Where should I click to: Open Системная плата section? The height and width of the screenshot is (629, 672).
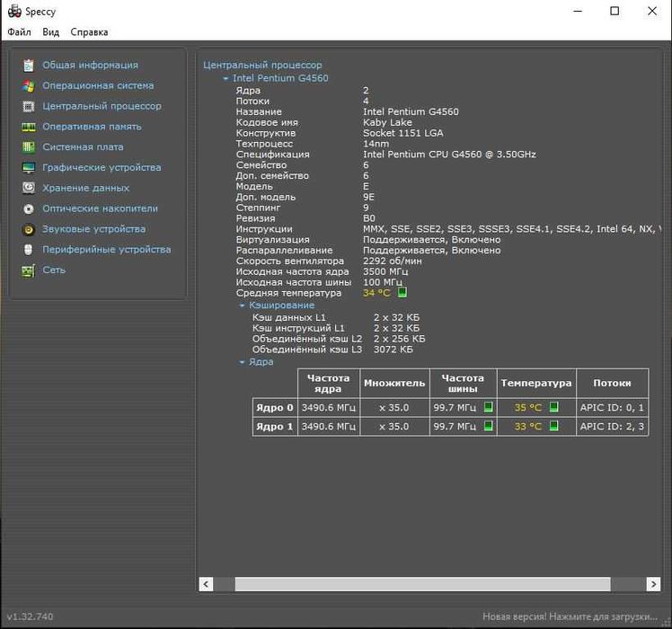pos(83,147)
